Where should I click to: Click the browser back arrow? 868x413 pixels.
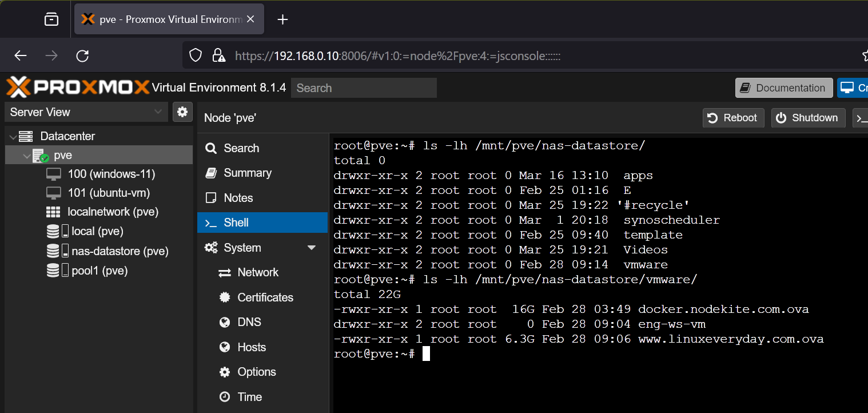click(21, 55)
